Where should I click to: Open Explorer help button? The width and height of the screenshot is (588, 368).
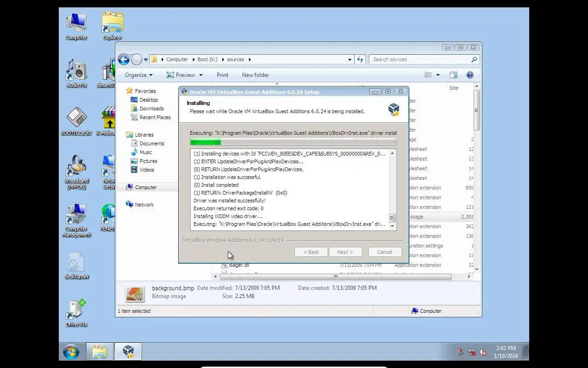coord(470,75)
